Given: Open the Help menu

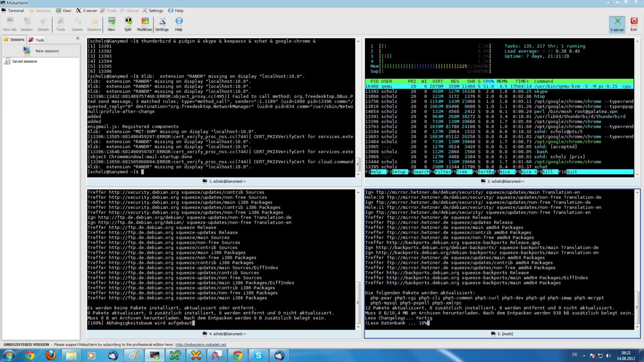Looking at the screenshot, I should [176, 10].
